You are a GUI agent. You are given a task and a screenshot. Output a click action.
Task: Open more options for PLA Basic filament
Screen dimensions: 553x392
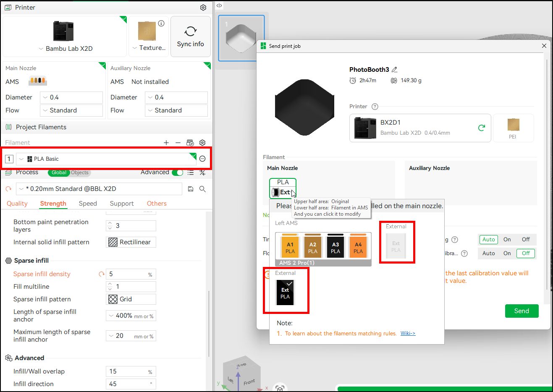coord(202,159)
